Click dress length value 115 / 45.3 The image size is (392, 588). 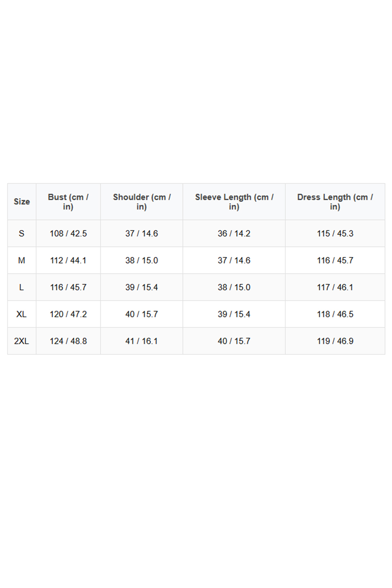tap(335, 233)
